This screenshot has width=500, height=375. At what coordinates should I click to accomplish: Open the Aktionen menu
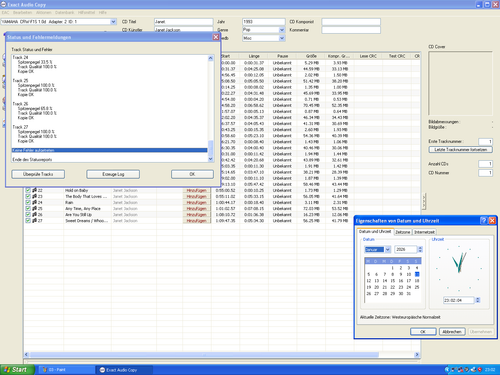point(44,13)
